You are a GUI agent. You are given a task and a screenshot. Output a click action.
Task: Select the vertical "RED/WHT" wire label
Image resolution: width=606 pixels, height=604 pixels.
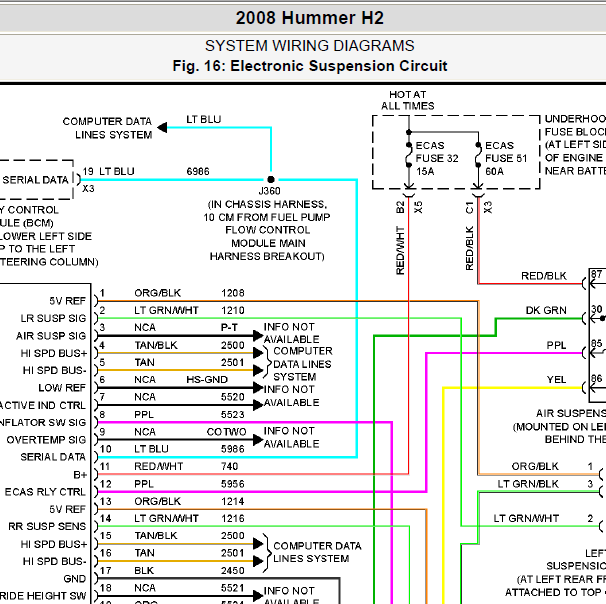[x=400, y=251]
